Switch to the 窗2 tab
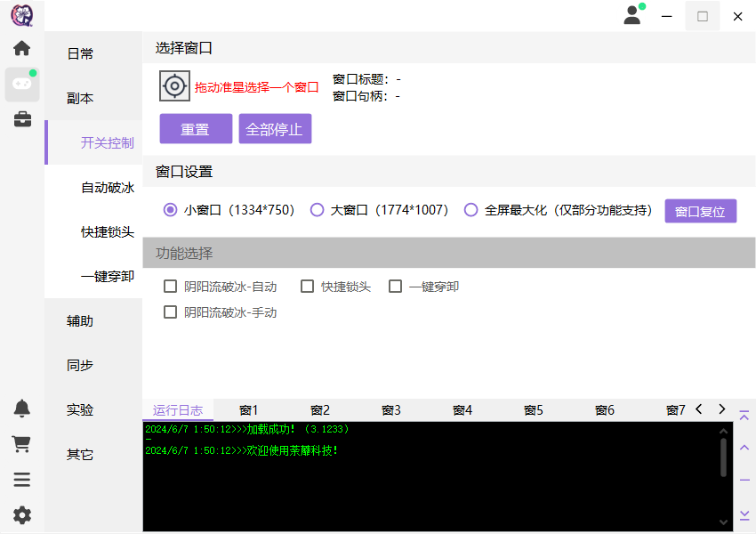Image resolution: width=756 pixels, height=534 pixels. click(320, 410)
